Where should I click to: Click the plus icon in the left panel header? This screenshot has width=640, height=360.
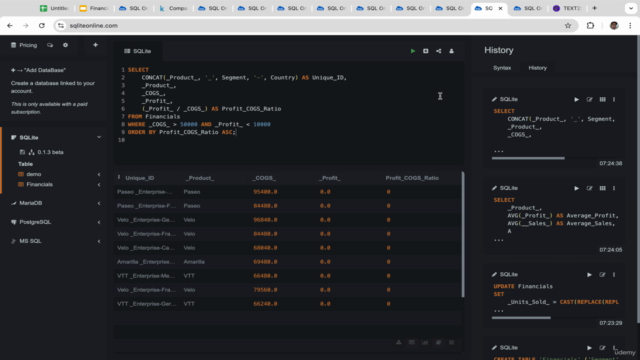coord(95,45)
